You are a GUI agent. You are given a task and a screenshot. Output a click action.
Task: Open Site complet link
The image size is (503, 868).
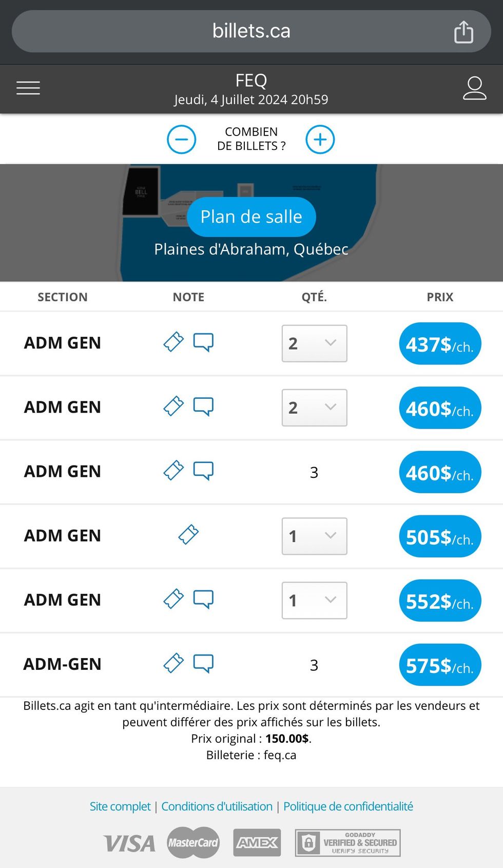point(120,806)
